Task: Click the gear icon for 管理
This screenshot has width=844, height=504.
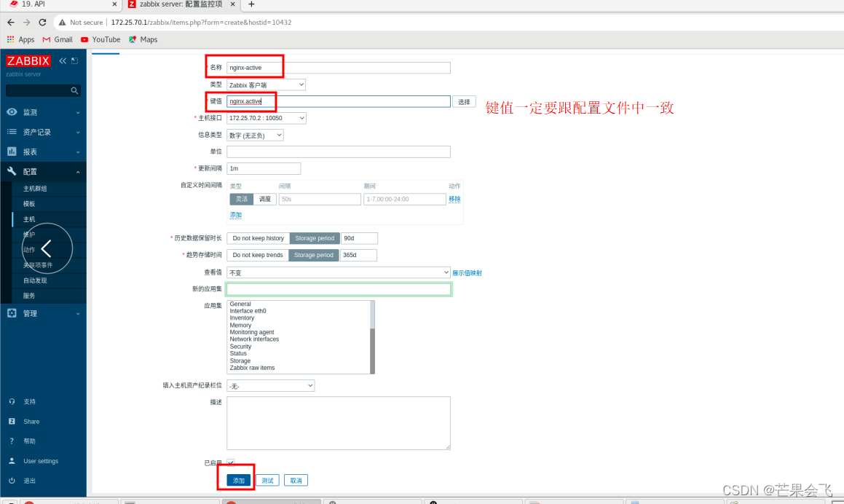Action: [12, 313]
